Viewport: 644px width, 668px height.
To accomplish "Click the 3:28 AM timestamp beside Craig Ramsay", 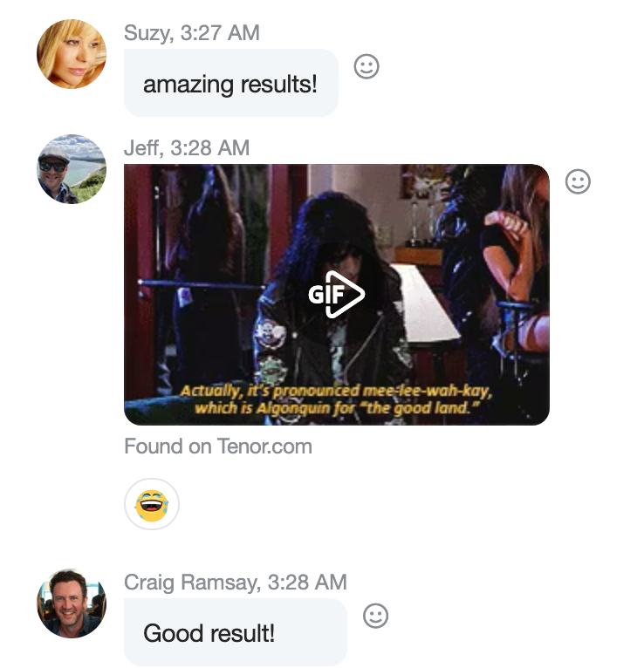I will (x=307, y=582).
